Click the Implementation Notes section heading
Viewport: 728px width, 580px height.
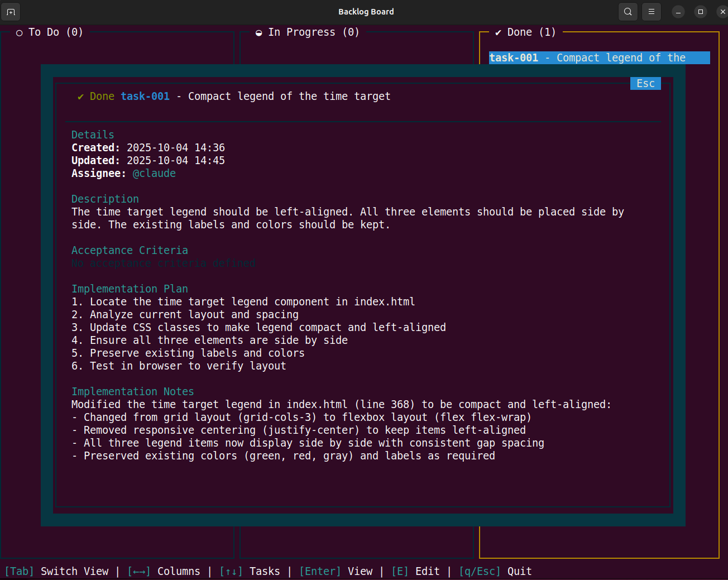point(132,392)
